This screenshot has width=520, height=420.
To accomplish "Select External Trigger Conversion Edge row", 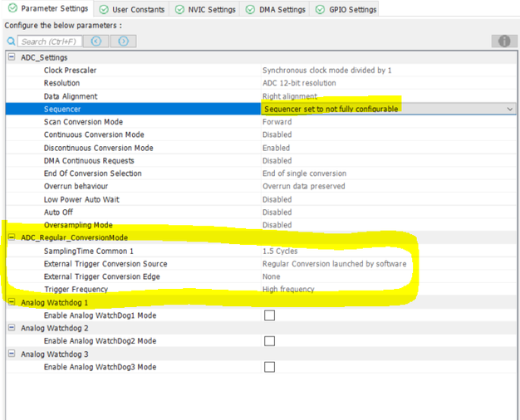I will [261, 276].
